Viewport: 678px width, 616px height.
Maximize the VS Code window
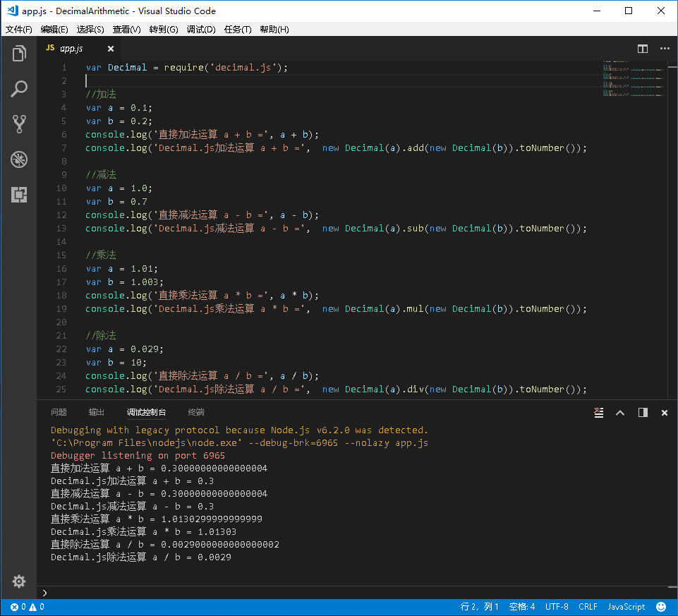point(629,11)
